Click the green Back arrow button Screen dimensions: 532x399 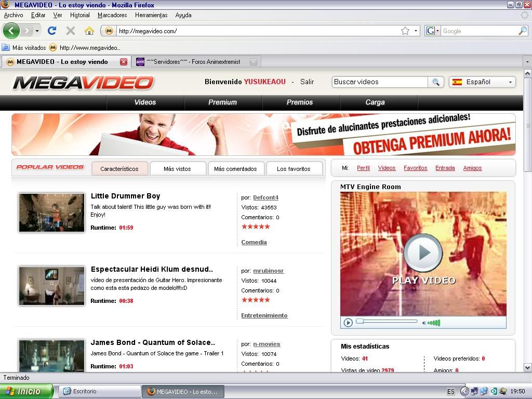(11, 31)
